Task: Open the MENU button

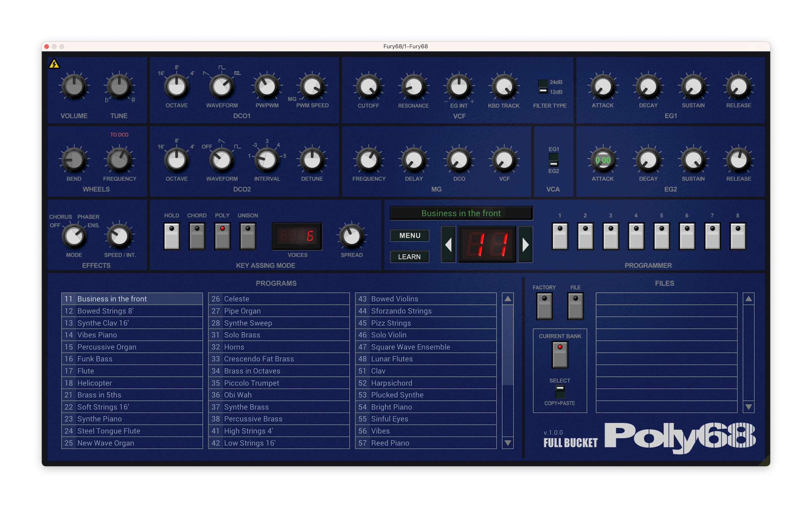Action: (409, 235)
